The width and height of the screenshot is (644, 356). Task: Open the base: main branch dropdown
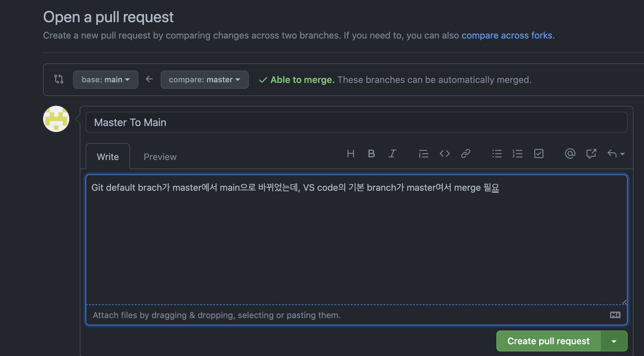click(x=105, y=80)
